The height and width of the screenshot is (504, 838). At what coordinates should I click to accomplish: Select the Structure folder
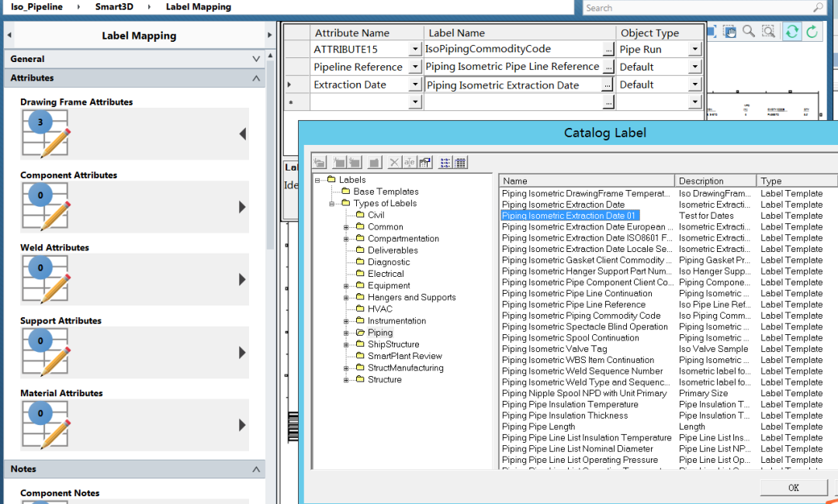[x=384, y=379]
